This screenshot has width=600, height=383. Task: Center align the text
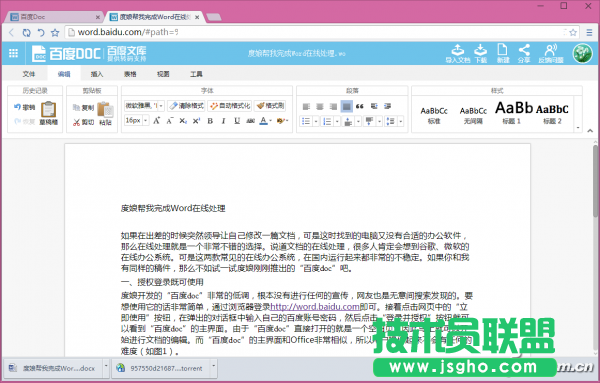[x=320, y=106]
